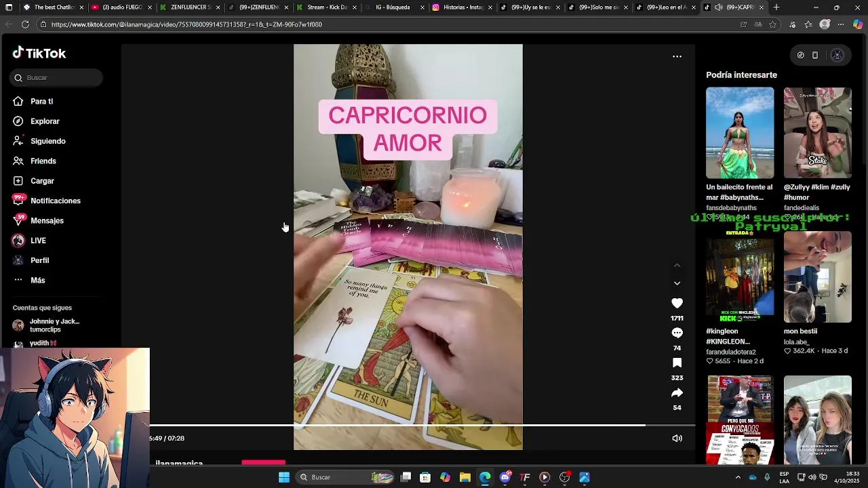Click the first round icon atop the right panel
Viewport: 868px width, 488px height.
[x=800, y=56]
